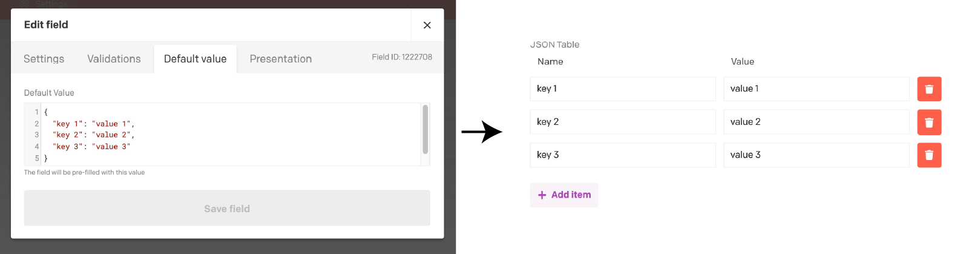980x254 pixels.
Task: Delete the key 1 row
Action: pos(929,89)
